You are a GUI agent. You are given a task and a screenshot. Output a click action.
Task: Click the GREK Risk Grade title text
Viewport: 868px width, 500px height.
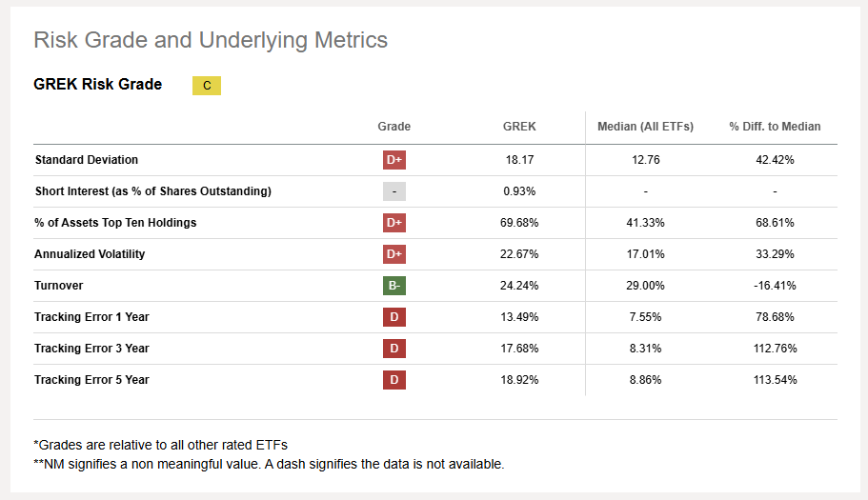click(97, 85)
